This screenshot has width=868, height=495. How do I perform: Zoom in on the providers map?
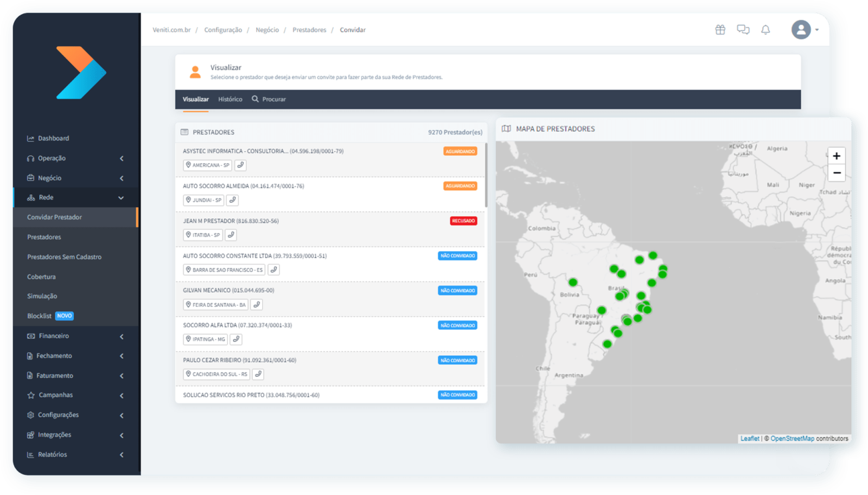(x=837, y=156)
